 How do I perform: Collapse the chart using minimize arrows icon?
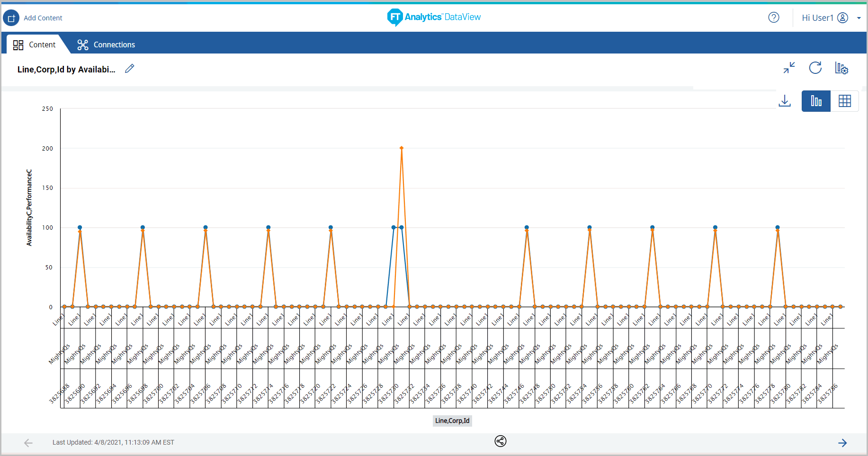[789, 68]
